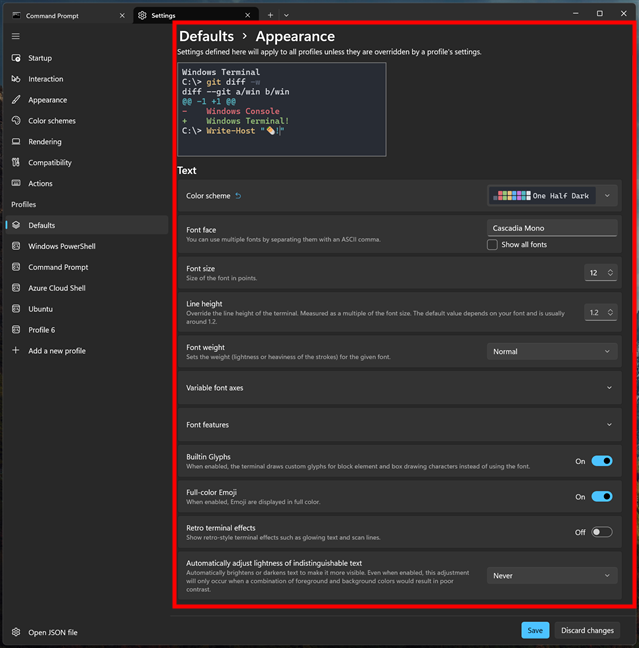Click the Interaction sidebar icon
This screenshot has height=648, width=639.
tap(16, 79)
